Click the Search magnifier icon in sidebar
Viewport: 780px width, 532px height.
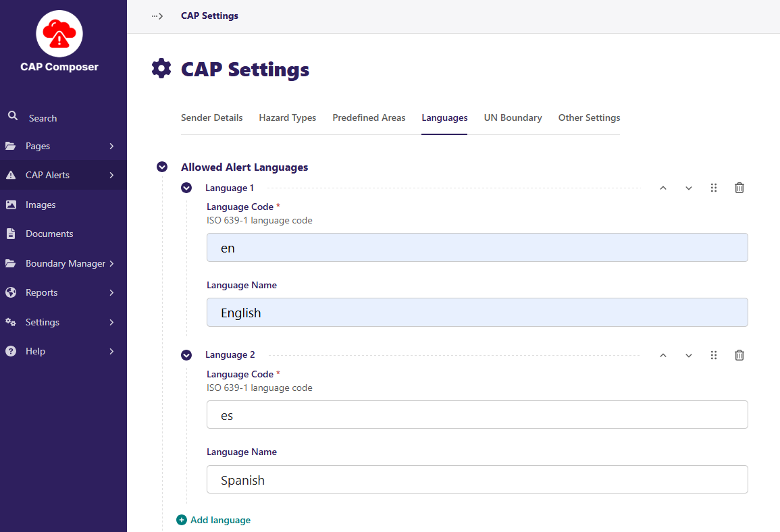point(13,116)
